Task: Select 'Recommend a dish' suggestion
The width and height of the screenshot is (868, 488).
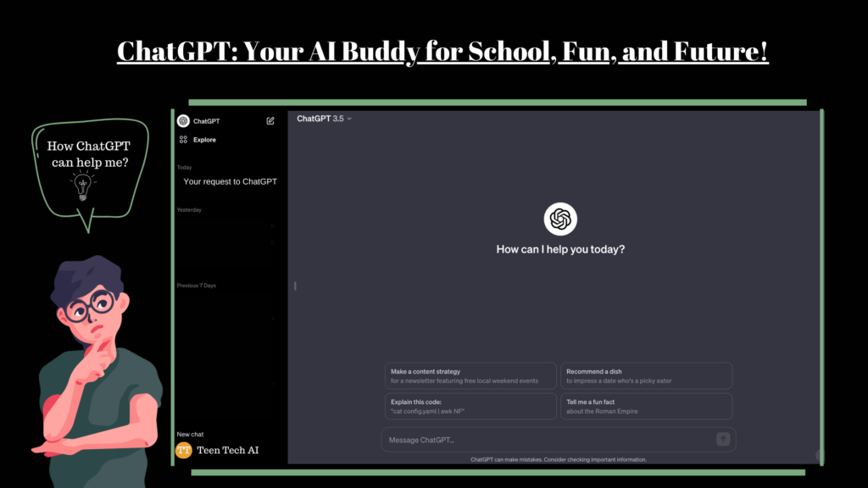Action: (x=646, y=376)
